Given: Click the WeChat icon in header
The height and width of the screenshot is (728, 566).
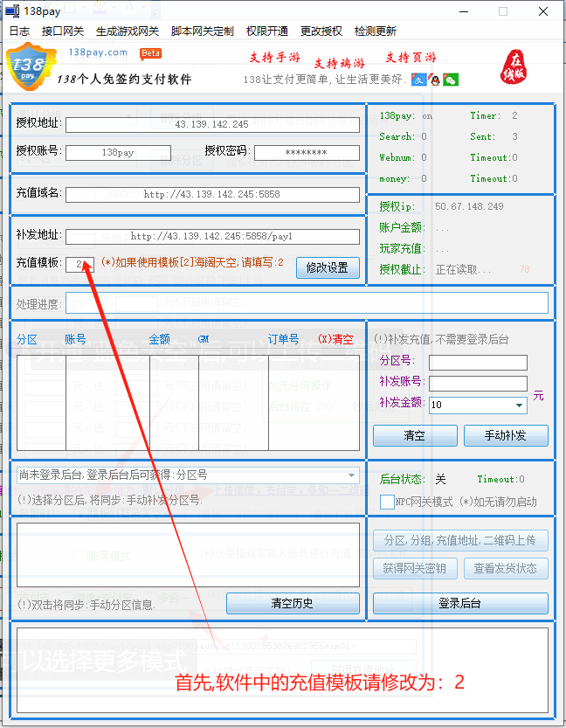Looking at the screenshot, I should [x=451, y=80].
